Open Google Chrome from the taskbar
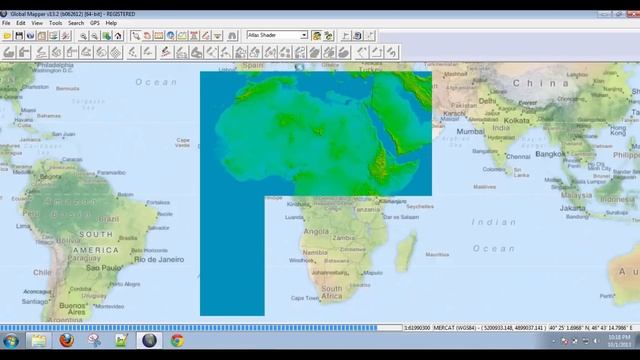The width and height of the screenshot is (640, 360). 177,340
